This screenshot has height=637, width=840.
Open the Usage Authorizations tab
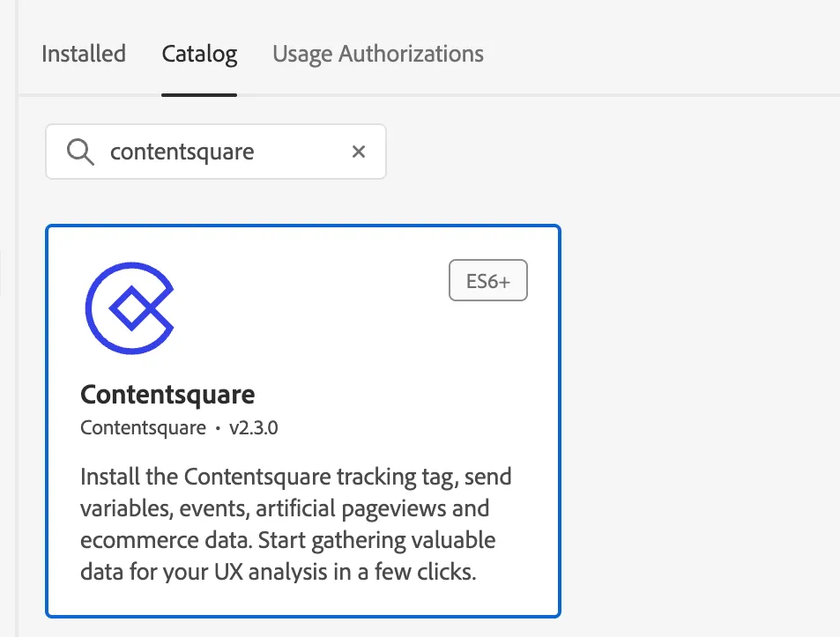(377, 54)
